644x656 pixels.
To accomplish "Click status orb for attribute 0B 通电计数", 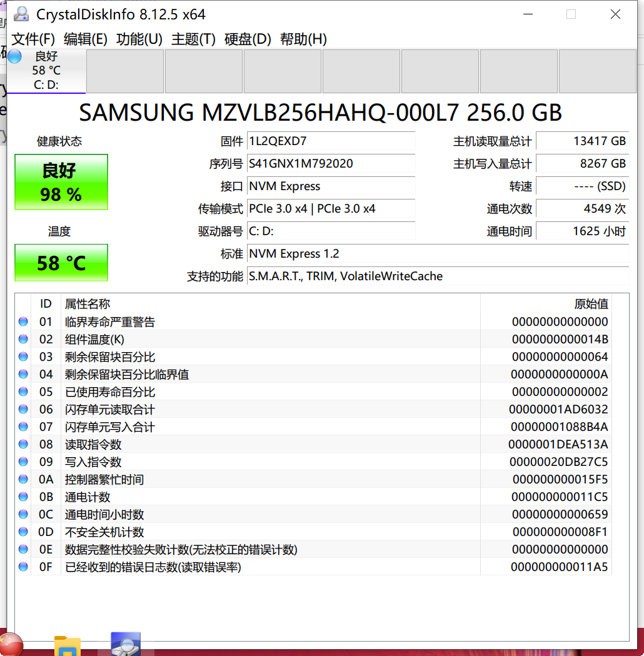I will pos(23,497).
